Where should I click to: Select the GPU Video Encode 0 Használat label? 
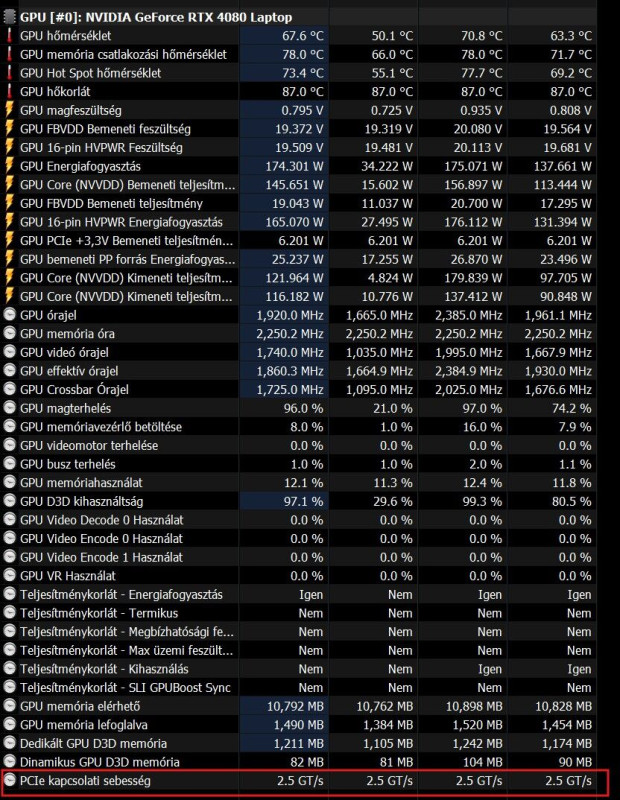(x=101, y=539)
